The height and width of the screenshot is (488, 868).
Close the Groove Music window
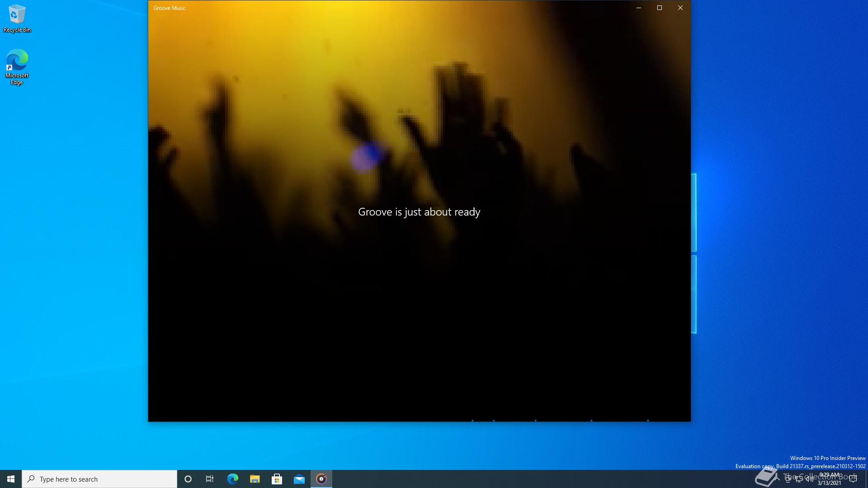click(680, 8)
